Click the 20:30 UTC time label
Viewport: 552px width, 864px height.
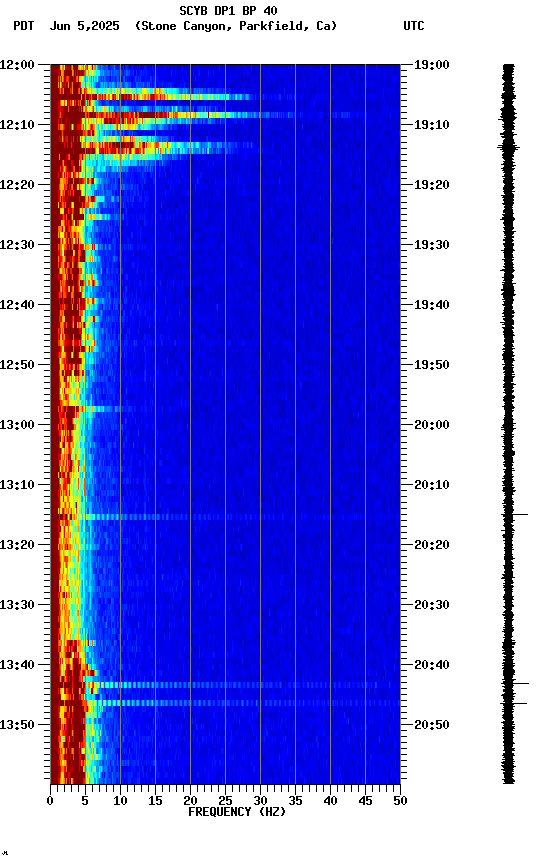(x=432, y=605)
